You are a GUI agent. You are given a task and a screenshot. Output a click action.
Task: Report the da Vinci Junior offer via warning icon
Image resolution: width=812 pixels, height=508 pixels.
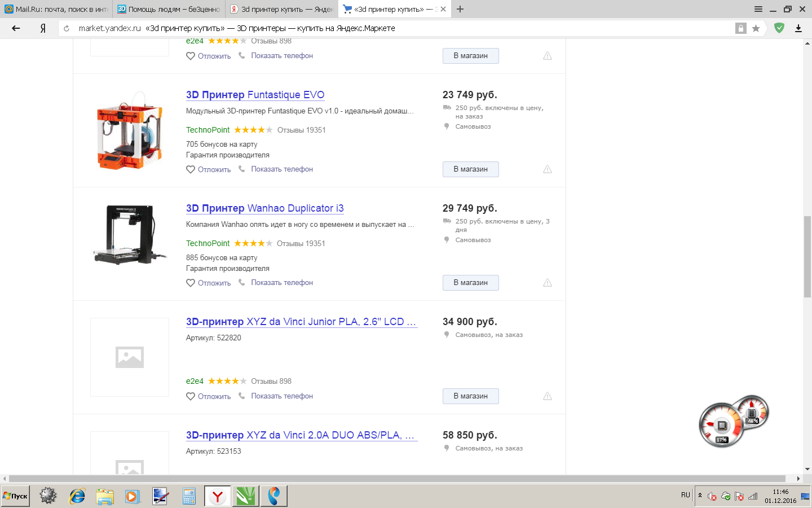(548, 396)
